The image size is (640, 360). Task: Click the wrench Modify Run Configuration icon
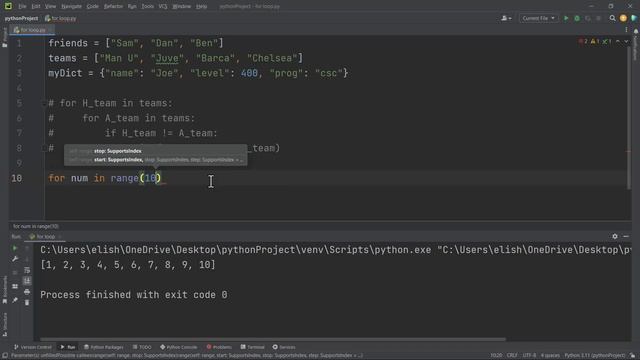coord(15,259)
